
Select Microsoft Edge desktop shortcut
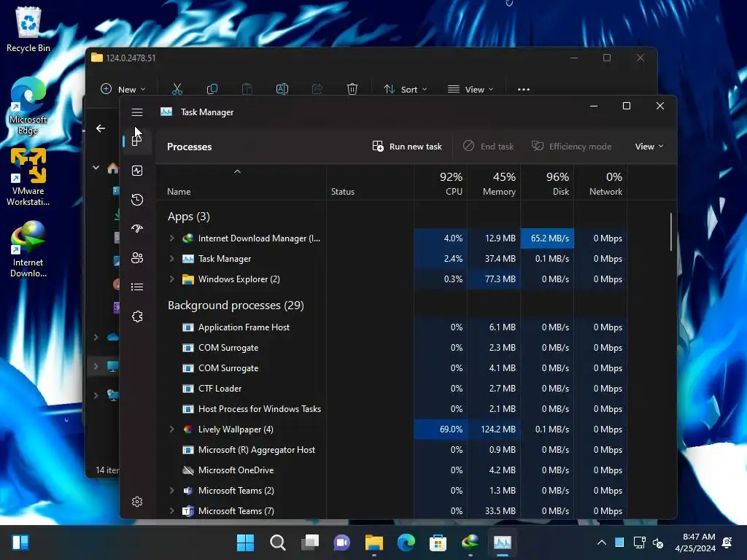coord(28,106)
